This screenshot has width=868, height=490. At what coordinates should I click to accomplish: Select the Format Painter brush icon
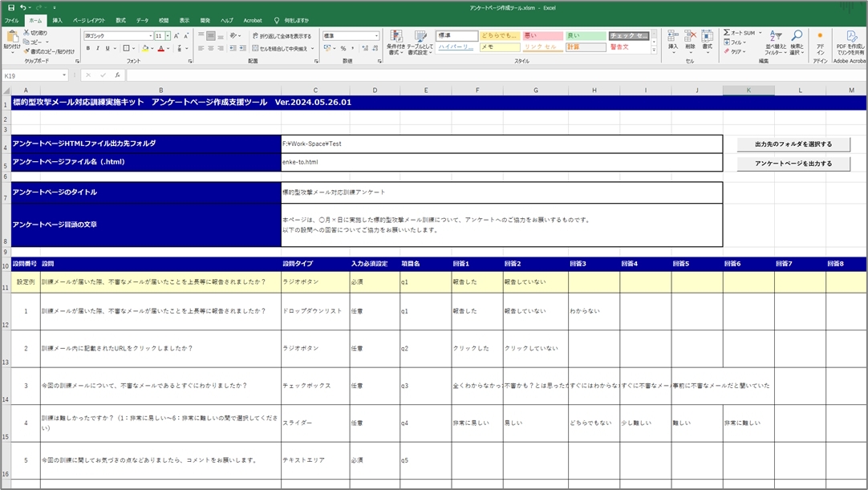26,51
